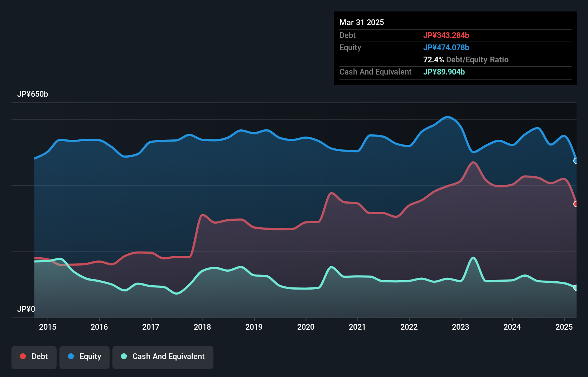Click the JP¥474.078b equity value
The image size is (588, 377).
(446, 47)
